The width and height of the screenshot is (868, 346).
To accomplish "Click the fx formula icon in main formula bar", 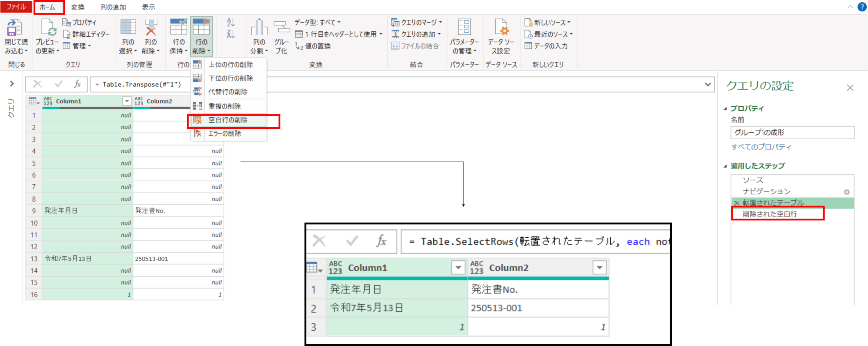I will pos(78,84).
